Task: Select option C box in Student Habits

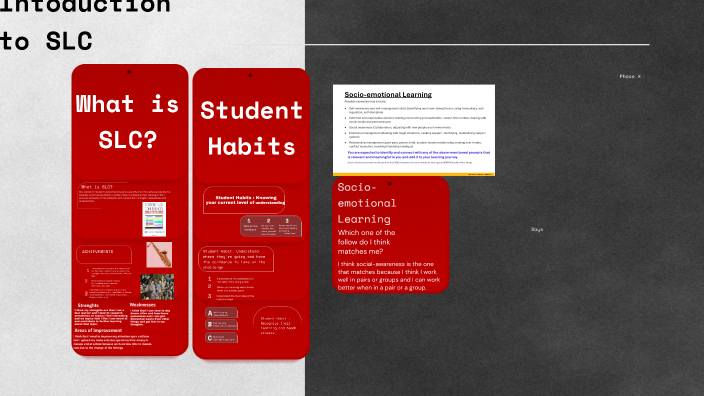Action: (221, 338)
